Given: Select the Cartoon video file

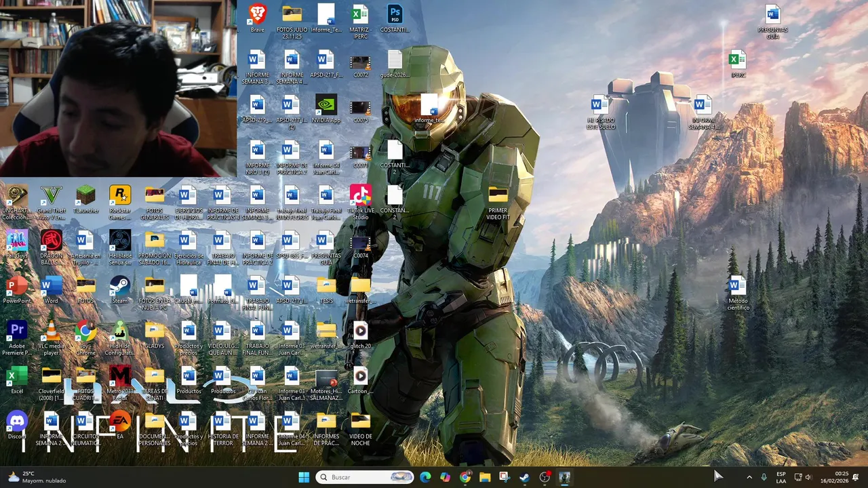Looking at the screenshot, I should point(360,381).
